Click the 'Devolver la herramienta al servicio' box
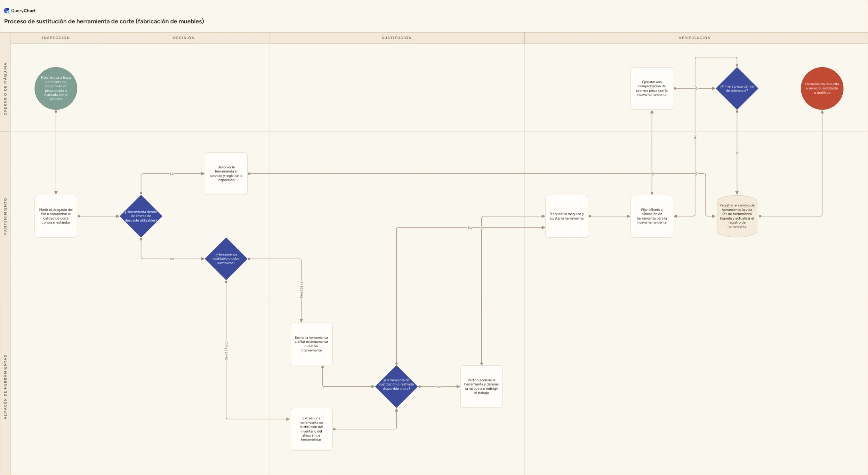The width and height of the screenshot is (868, 475). point(226,174)
